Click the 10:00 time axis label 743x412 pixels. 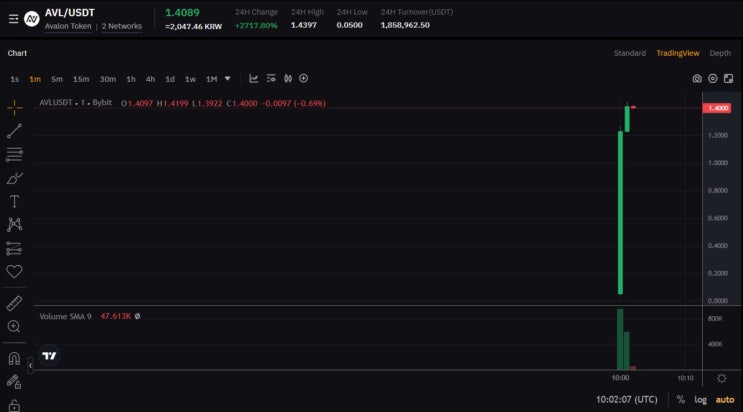pyautogui.click(x=620, y=378)
